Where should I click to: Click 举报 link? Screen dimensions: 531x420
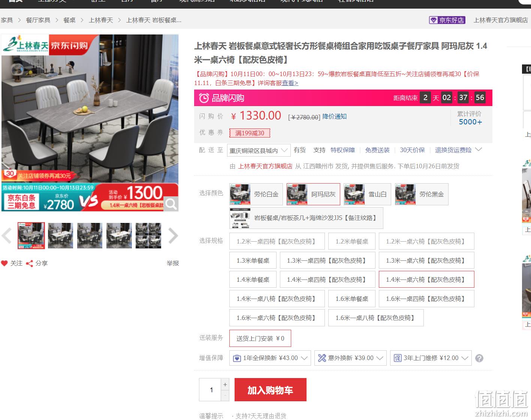click(x=173, y=263)
